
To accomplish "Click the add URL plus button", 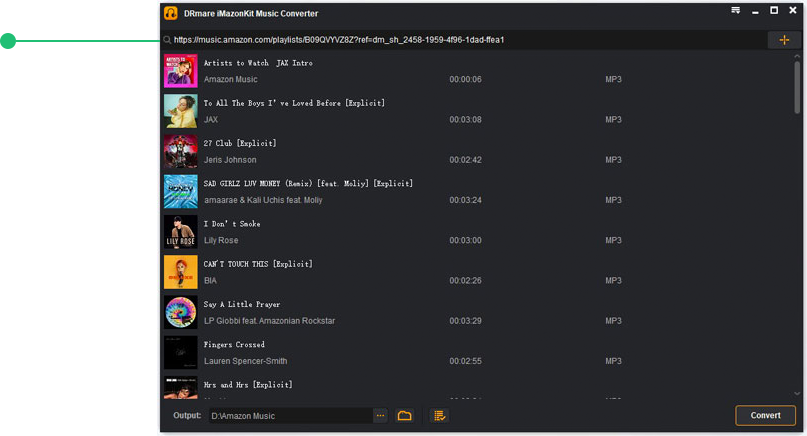I will 783,40.
